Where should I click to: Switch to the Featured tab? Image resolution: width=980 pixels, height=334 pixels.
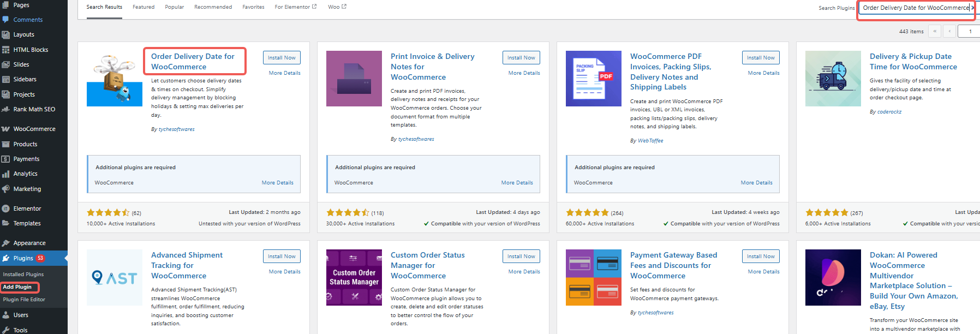pyautogui.click(x=144, y=7)
